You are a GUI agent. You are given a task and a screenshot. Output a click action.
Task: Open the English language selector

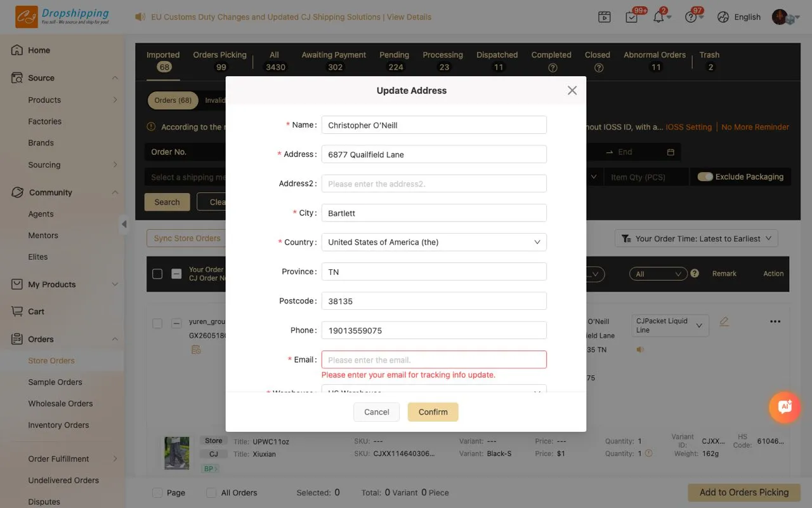pos(747,17)
